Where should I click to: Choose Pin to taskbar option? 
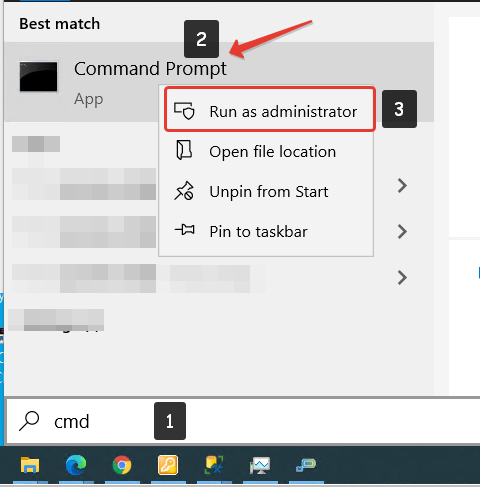coord(266,231)
